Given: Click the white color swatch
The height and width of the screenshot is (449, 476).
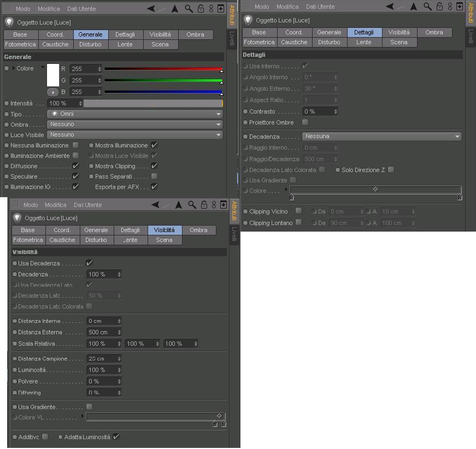Looking at the screenshot, I should pyautogui.click(x=53, y=75).
